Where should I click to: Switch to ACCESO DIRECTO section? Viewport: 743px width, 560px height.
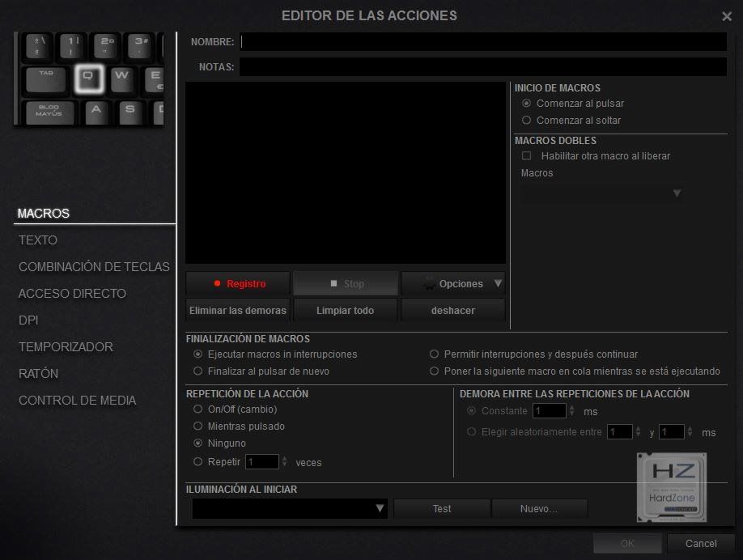click(x=72, y=294)
